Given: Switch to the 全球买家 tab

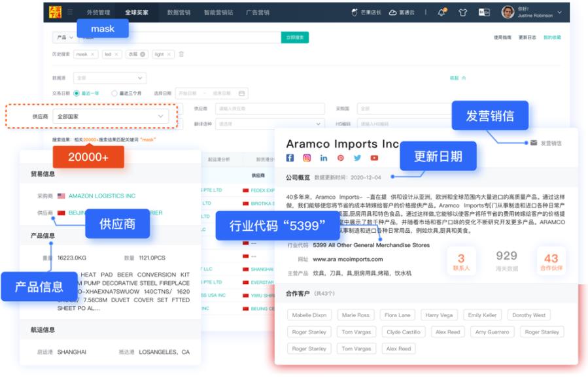Looking at the screenshot, I should (x=137, y=12).
